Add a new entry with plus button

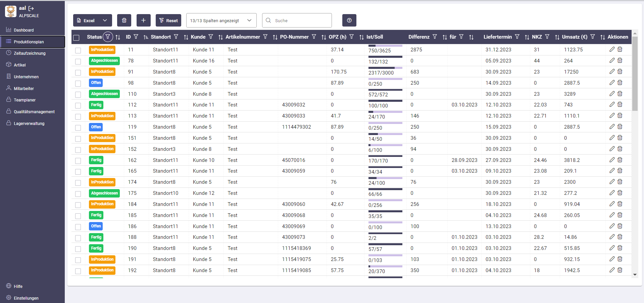coord(143,20)
